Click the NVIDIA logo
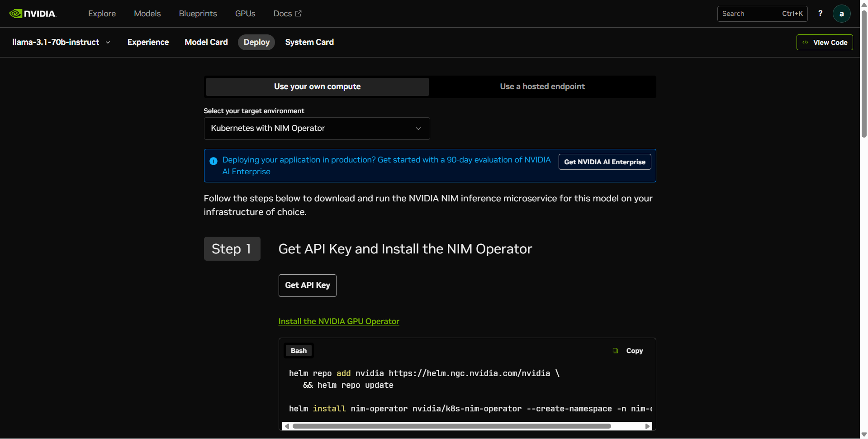868x439 pixels. tap(33, 13)
